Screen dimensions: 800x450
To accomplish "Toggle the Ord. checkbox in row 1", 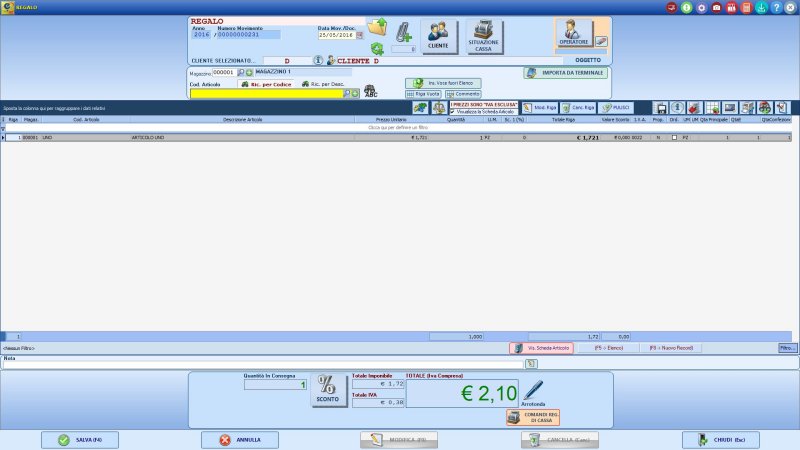I will pyautogui.click(x=674, y=138).
